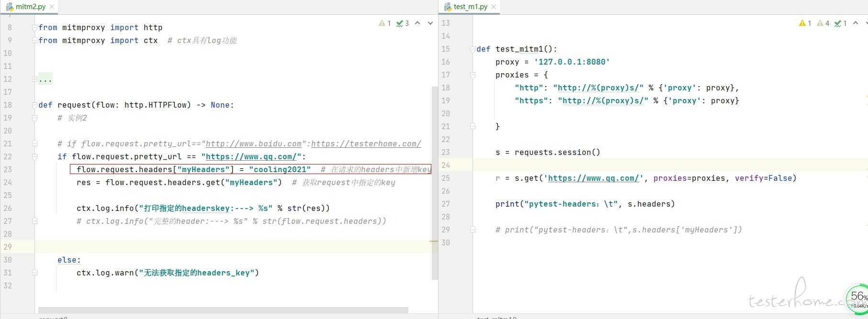The height and width of the screenshot is (319, 868).
Task: Place the cursor on empty line 24 in test_m1.py
Action: [670, 165]
